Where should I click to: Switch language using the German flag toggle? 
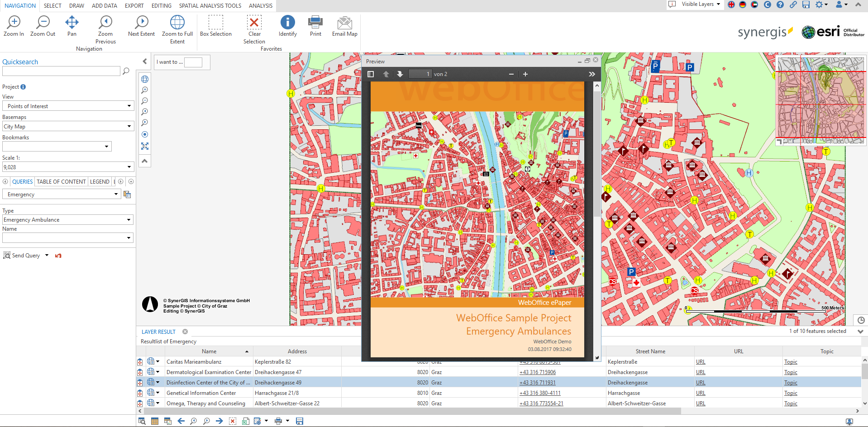pyautogui.click(x=742, y=5)
